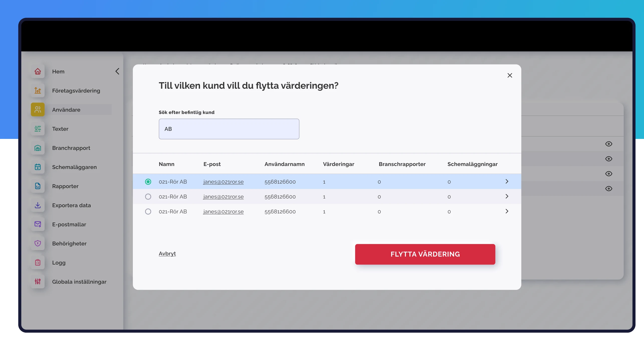This screenshot has height=346, width=644.
Task: Open the third row janes@021ror.se email link
Action: click(x=223, y=212)
